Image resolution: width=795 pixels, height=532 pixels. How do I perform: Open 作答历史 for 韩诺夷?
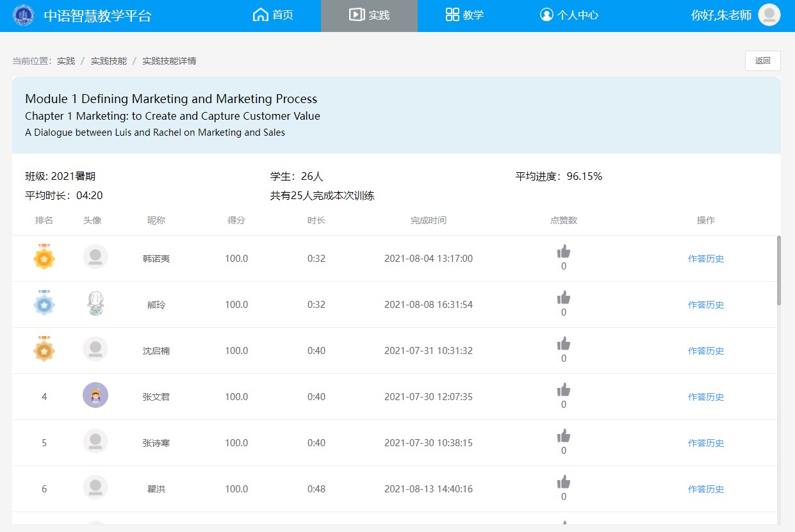click(x=705, y=259)
